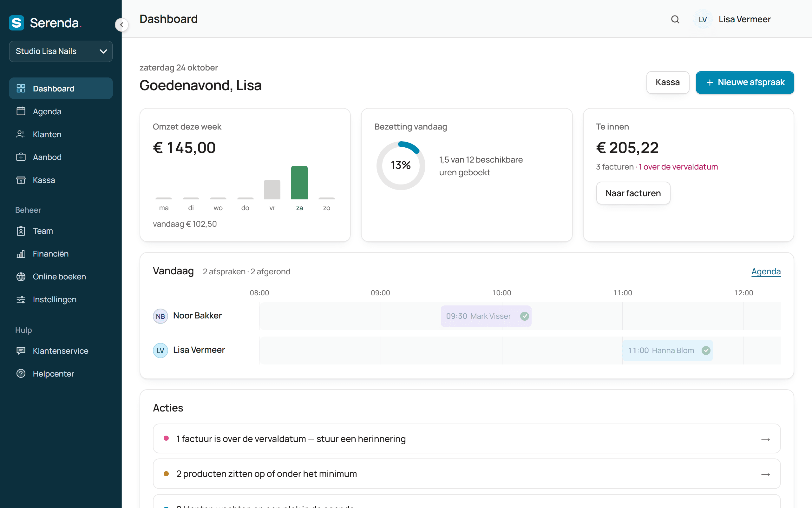Click the Noor Bakker name in schedule
The height and width of the screenshot is (508, 812).
click(197, 316)
